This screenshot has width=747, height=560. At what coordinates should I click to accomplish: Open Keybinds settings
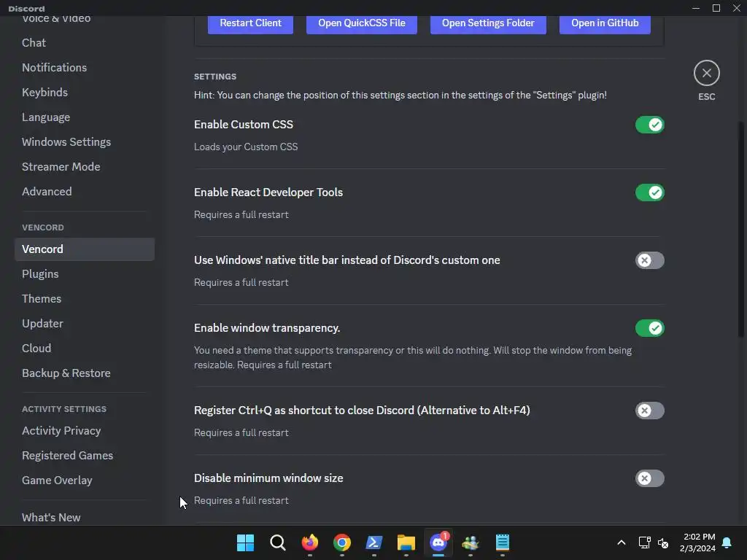pos(85,93)
